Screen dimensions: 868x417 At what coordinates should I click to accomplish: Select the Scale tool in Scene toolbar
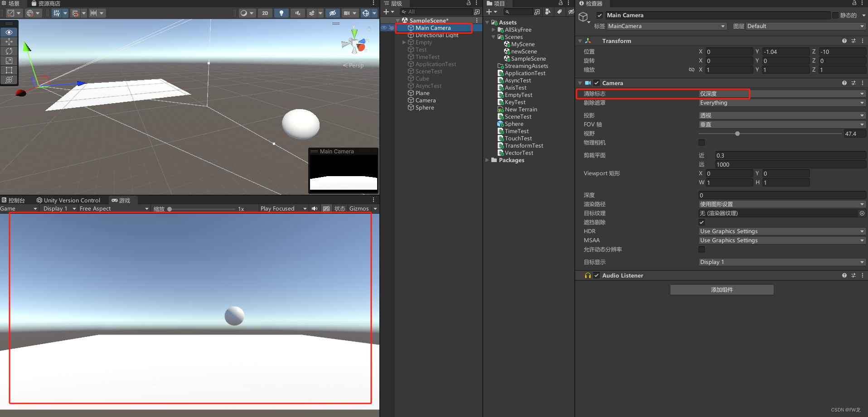(9, 61)
